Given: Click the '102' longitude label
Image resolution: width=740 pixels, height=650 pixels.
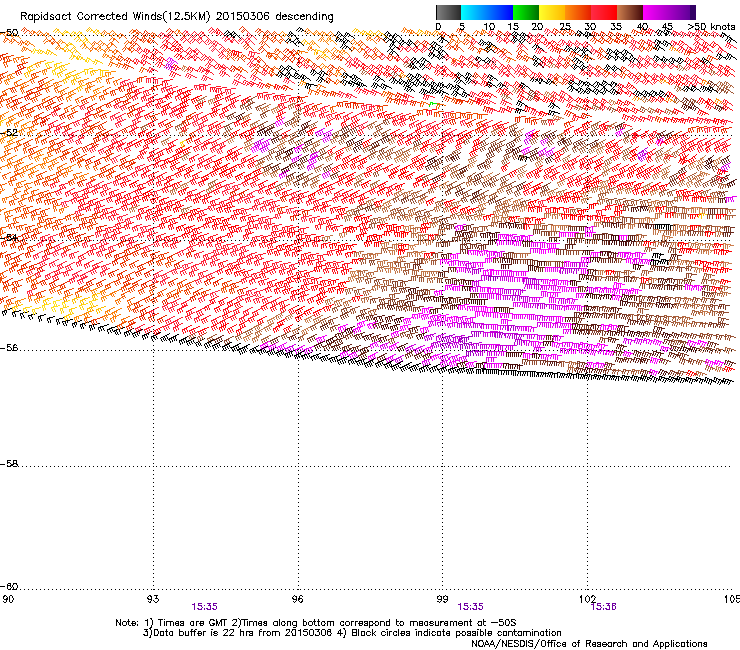Looking at the screenshot, I should [587, 599].
